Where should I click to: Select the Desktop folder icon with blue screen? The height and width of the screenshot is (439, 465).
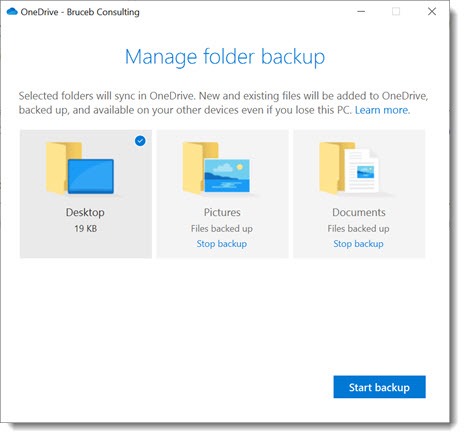(x=80, y=168)
